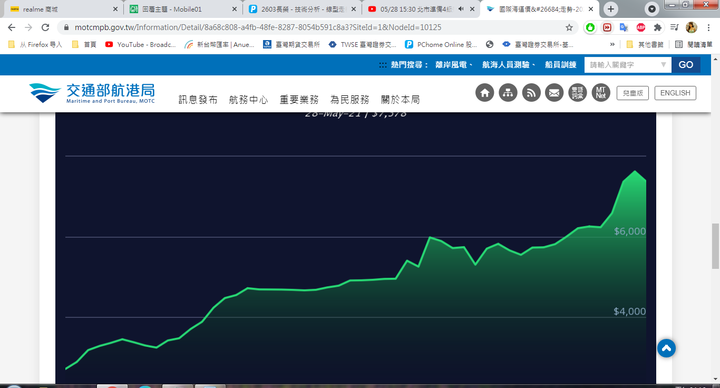Open the Google Translate extension icon
Screen dimensions: 720x388
tap(624, 28)
